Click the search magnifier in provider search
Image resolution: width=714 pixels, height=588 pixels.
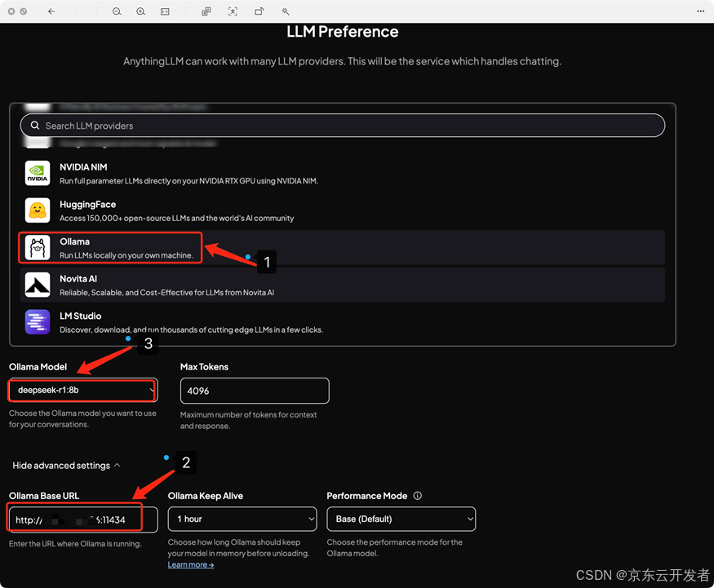[35, 125]
